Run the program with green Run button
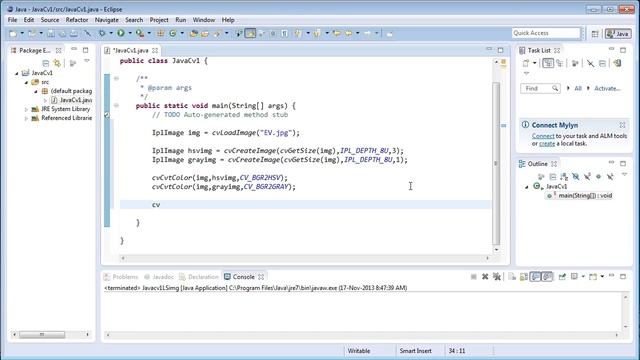This screenshot has width=640, height=360. click(121, 33)
